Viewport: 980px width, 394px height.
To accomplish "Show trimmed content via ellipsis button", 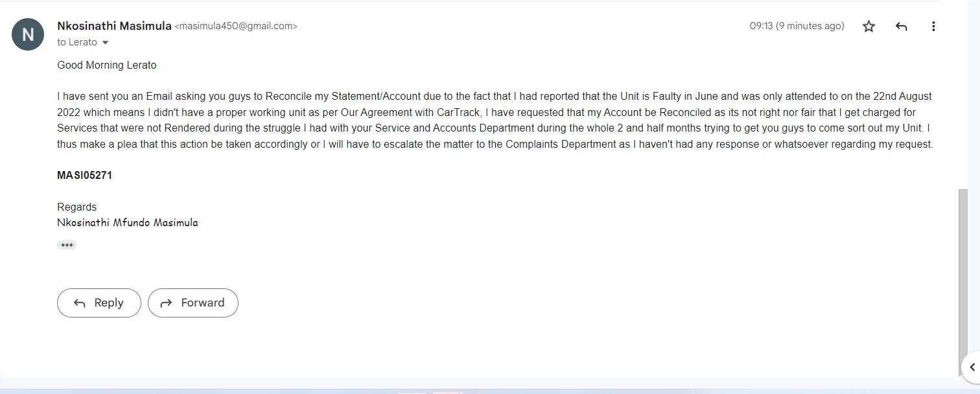I will click(x=66, y=245).
